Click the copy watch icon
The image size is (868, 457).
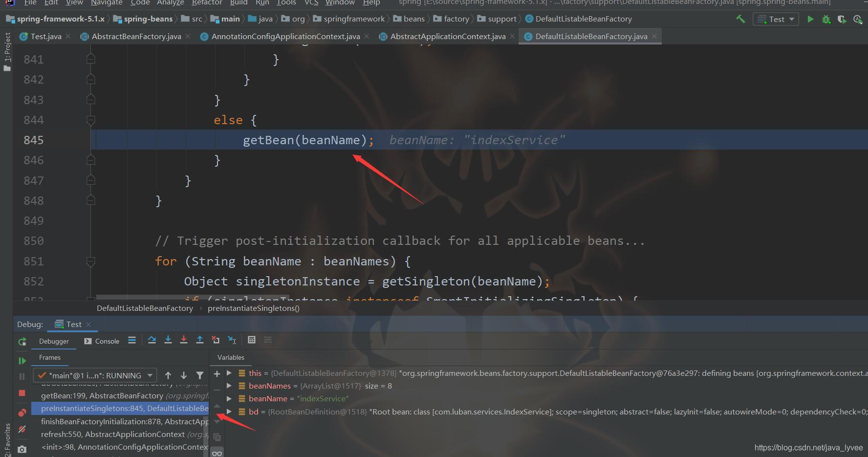(217, 437)
